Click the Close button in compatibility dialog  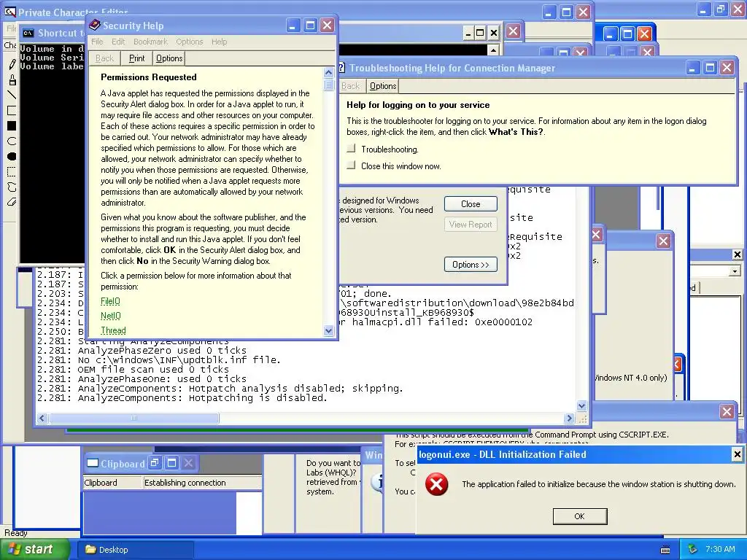471,204
